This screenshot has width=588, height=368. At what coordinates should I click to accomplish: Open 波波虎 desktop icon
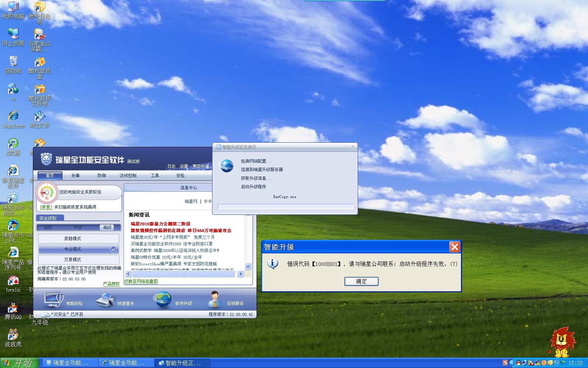click(x=13, y=338)
